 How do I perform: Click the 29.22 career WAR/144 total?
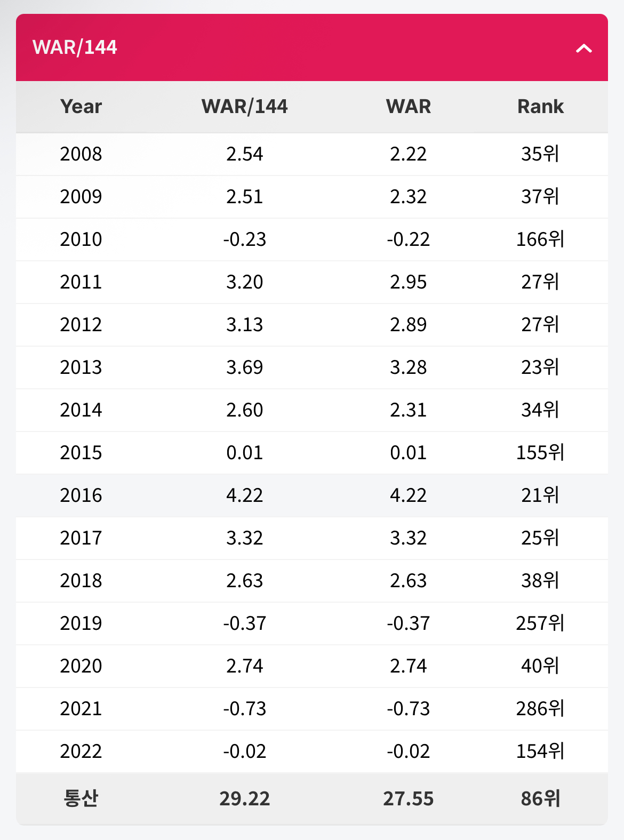coord(244,798)
